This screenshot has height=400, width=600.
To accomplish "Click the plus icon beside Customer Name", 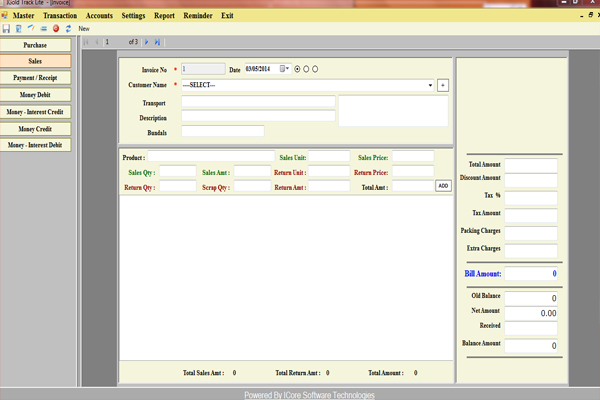I will 443,85.
